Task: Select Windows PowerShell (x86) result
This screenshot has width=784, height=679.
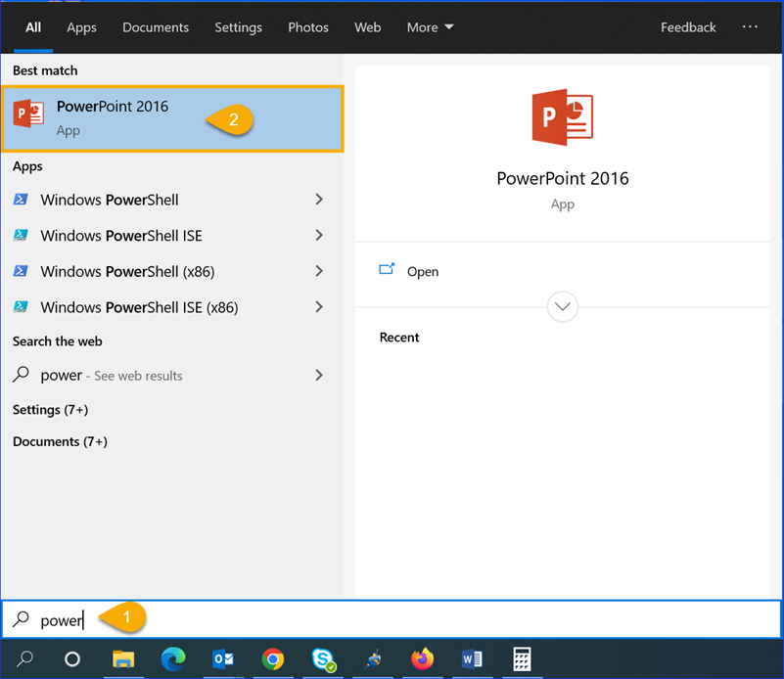Action: coord(172,271)
